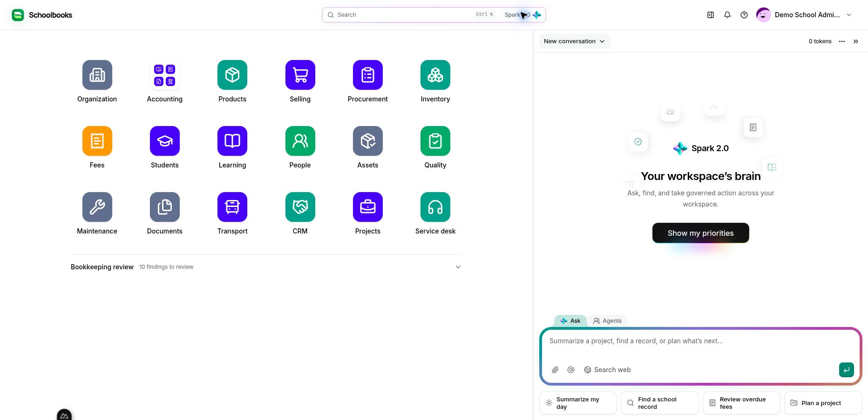Image resolution: width=868 pixels, height=420 pixels.
Task: Collapse the Spark panel with double chevron
Action: 856,41
